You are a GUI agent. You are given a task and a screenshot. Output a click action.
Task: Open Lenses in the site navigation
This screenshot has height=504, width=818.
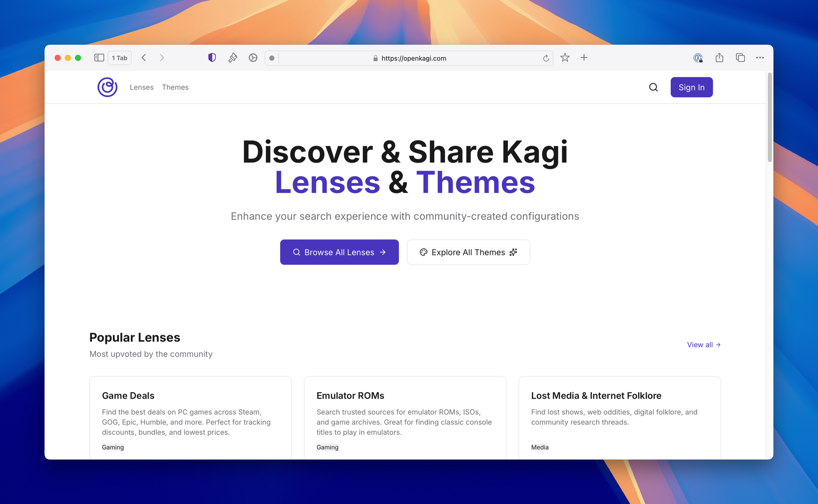click(x=142, y=87)
